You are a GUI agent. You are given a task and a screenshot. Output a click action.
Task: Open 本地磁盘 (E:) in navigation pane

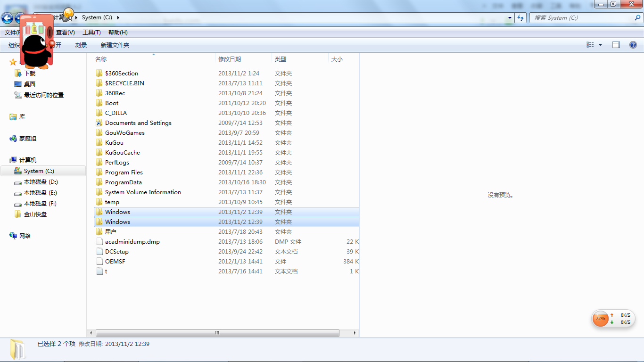click(41, 192)
